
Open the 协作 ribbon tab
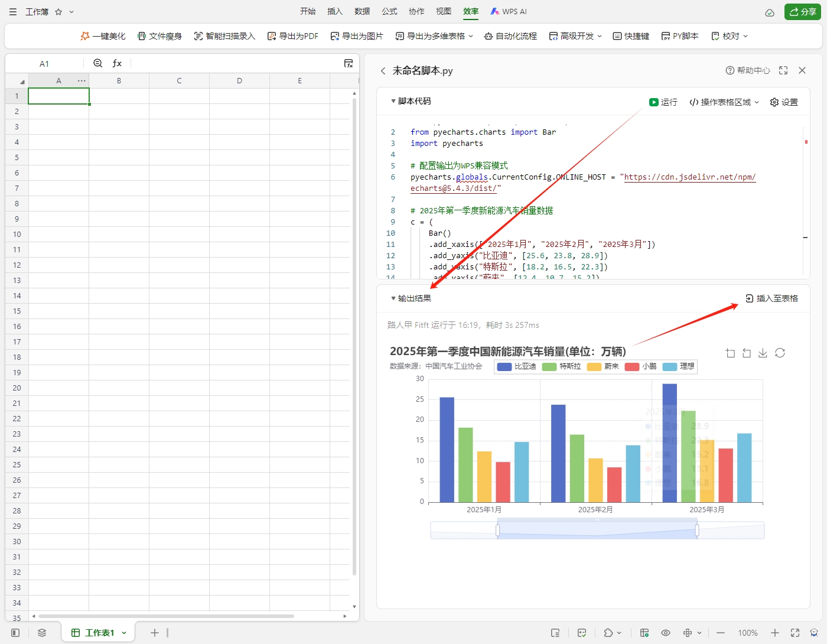click(x=416, y=11)
